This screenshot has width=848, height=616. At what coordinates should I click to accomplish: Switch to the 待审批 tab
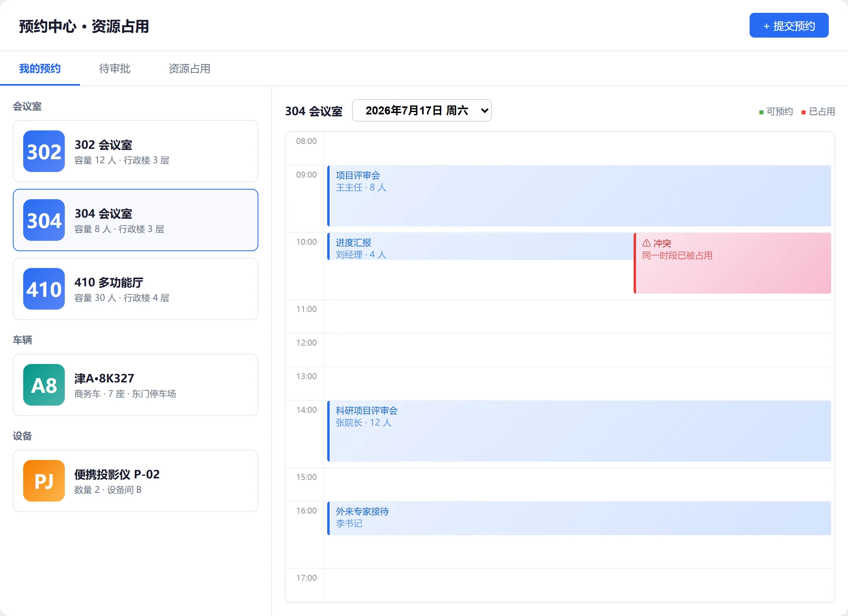[x=115, y=68]
